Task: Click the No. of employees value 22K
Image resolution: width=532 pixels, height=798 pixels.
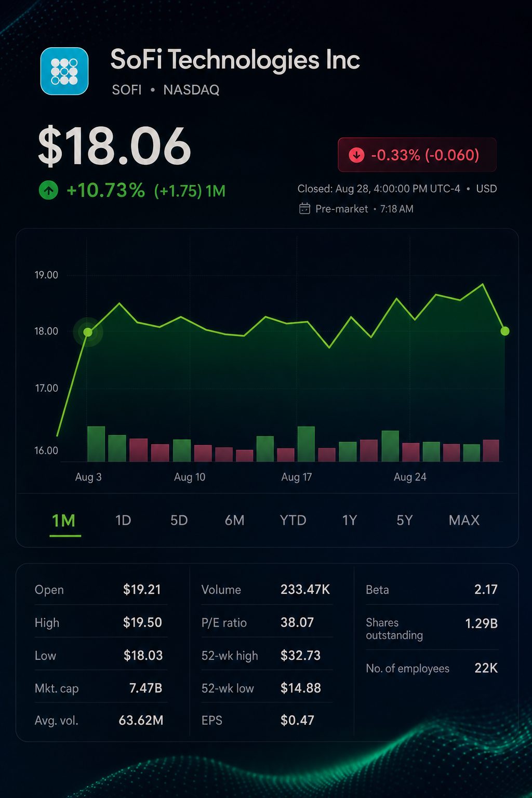Action: point(486,668)
